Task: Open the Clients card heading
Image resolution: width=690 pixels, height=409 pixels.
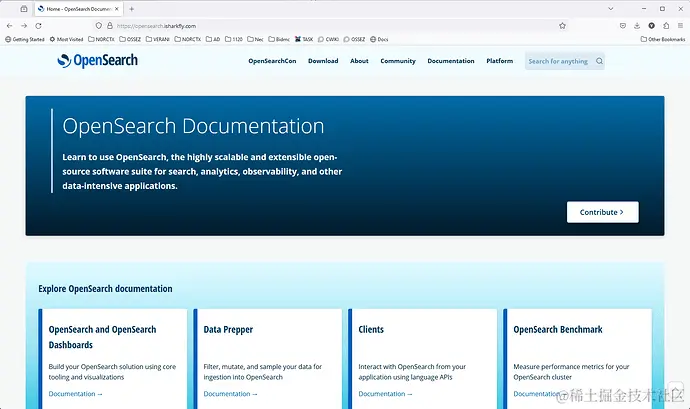Action: 371,329
